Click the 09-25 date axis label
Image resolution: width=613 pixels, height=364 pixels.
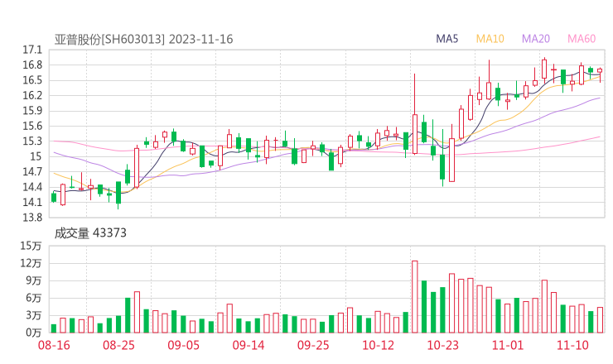click(x=313, y=345)
